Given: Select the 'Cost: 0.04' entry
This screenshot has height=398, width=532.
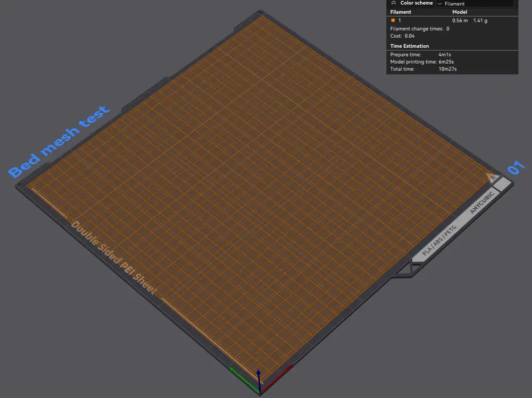Looking at the screenshot, I should (402, 36).
